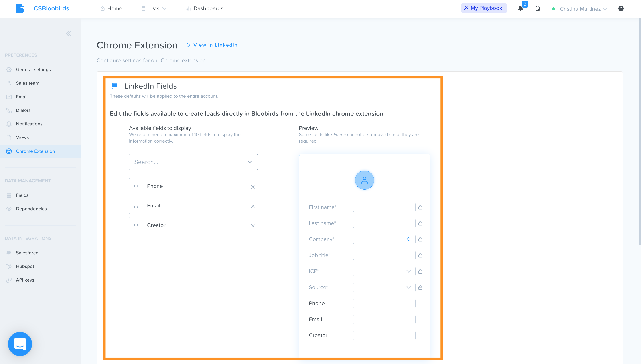Open the calendar icon in top bar
This screenshot has width=641, height=364.
[x=538, y=9]
